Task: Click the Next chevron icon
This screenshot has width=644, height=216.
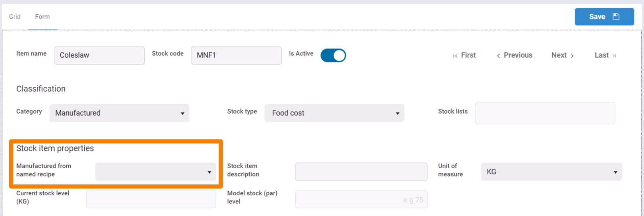Action: click(572, 56)
